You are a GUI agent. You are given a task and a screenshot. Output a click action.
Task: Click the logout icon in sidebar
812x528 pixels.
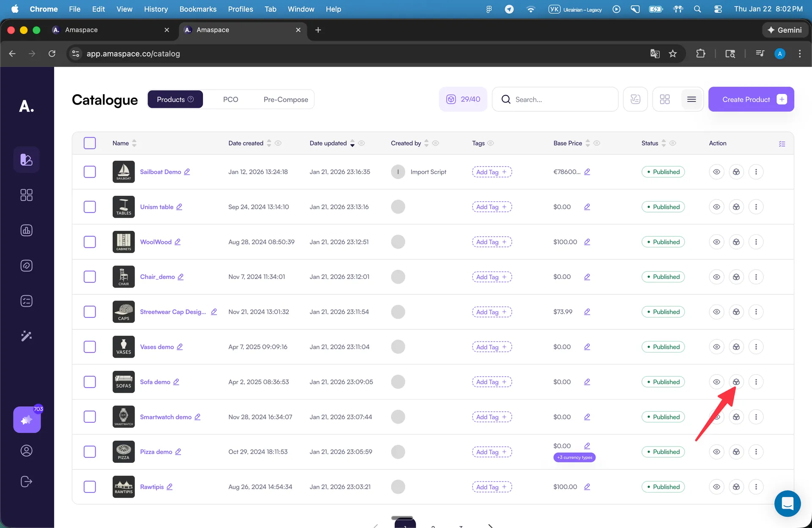click(x=26, y=481)
